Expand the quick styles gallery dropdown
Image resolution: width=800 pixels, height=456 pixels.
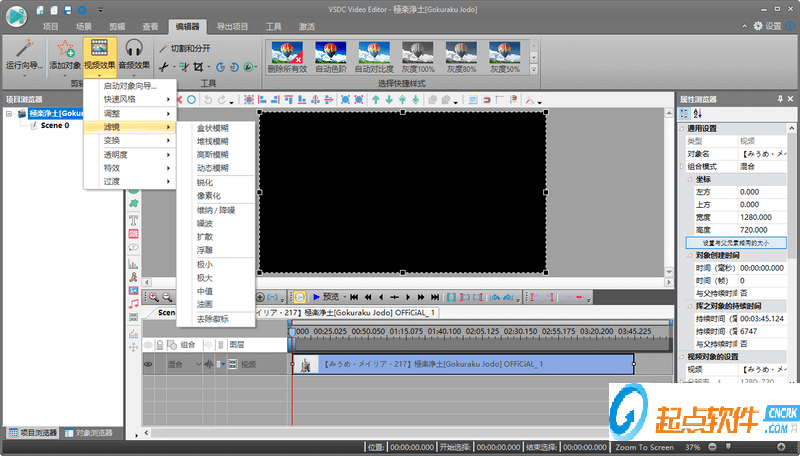tap(534, 69)
